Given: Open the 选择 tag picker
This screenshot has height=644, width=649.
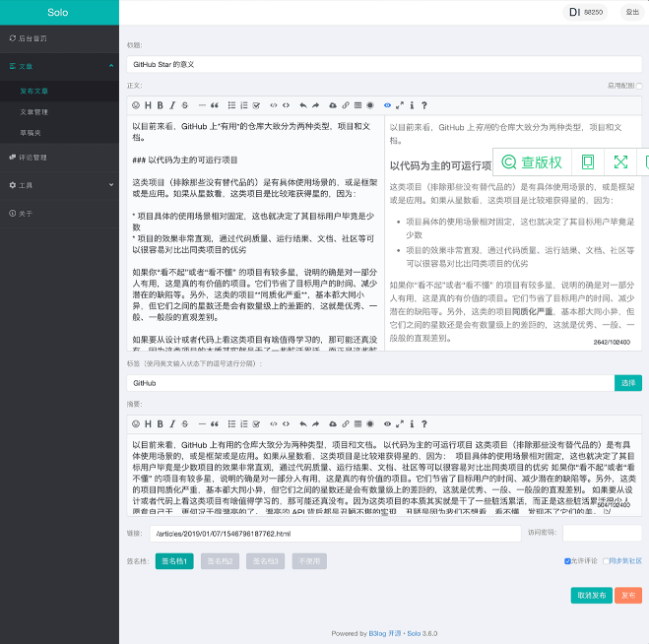Looking at the screenshot, I should tap(628, 383).
